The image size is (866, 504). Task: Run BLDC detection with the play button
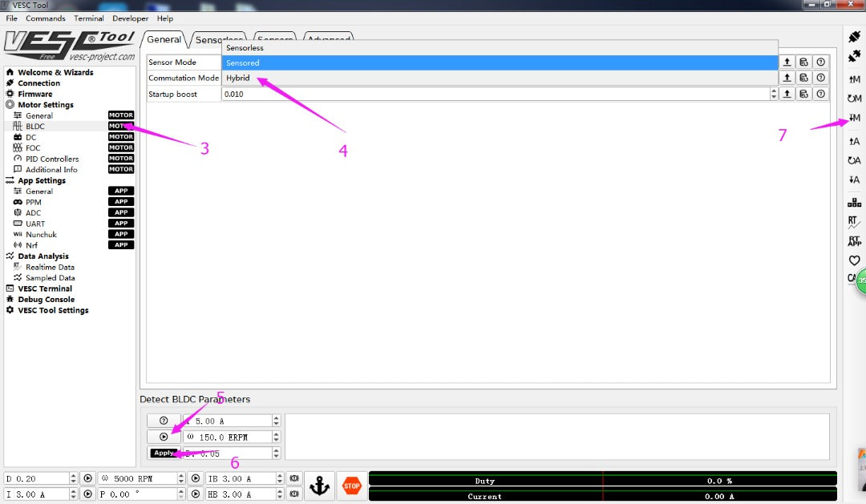tap(164, 437)
